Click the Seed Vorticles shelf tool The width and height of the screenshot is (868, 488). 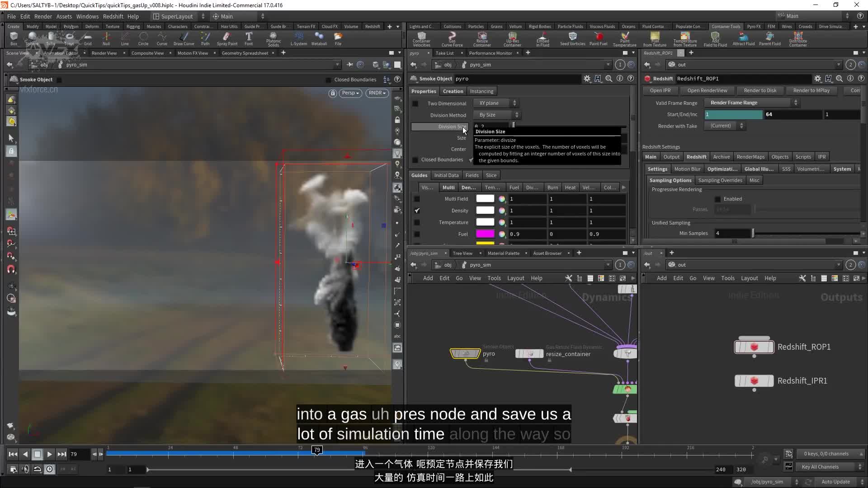pos(572,39)
